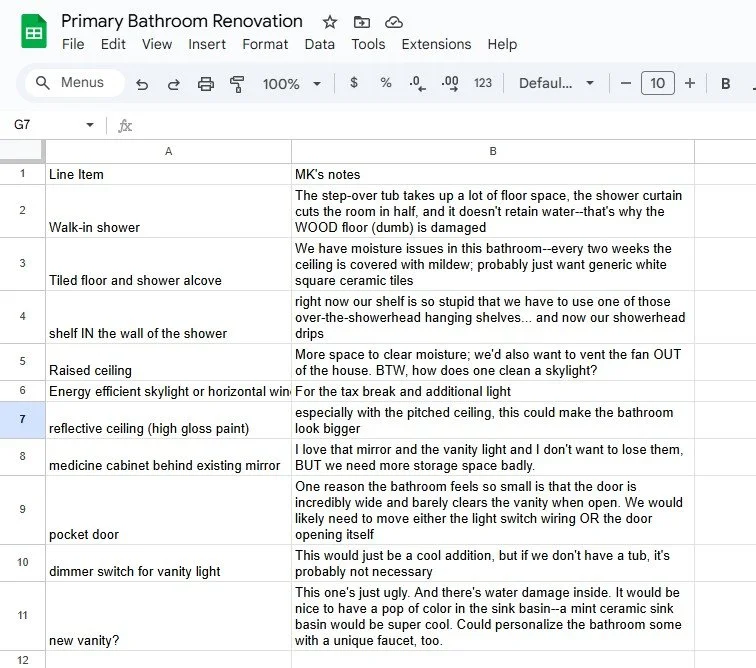The width and height of the screenshot is (756, 668).
Task: Click the document title Primary Bathroom Renovation
Action: 182,21
